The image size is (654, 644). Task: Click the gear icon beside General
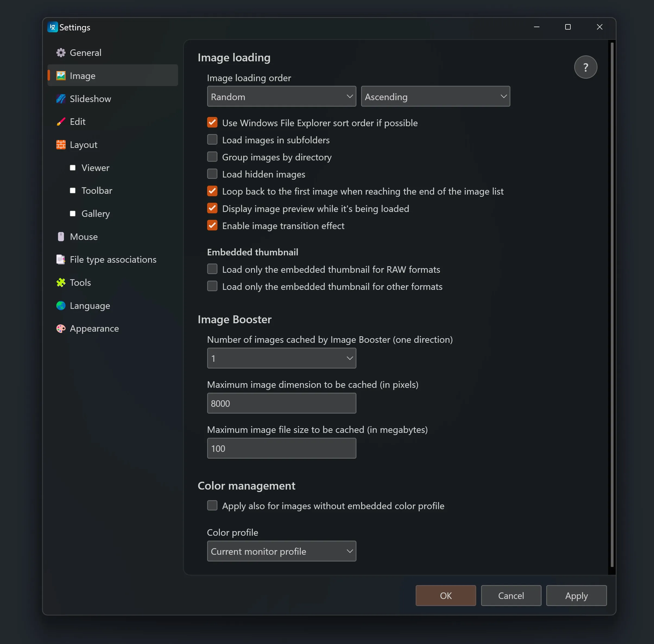pos(61,53)
